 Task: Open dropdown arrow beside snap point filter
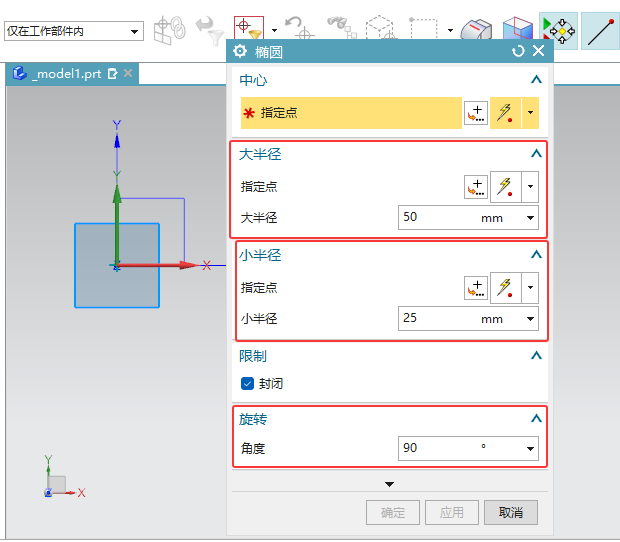pos(274,30)
